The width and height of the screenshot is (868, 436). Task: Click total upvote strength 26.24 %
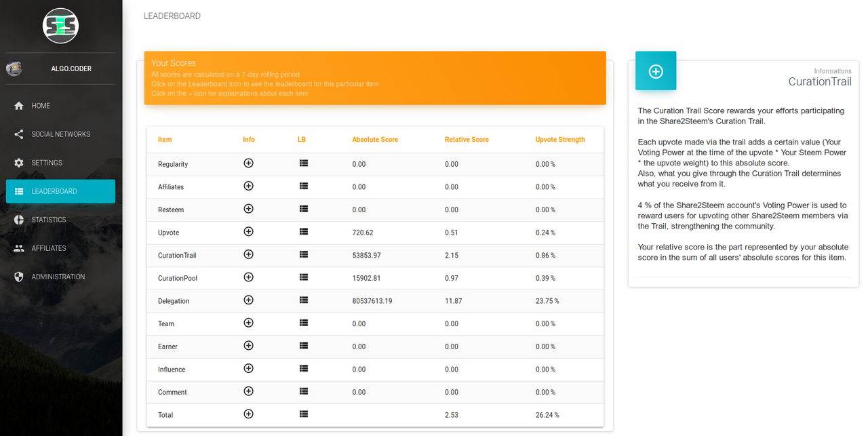tap(547, 415)
